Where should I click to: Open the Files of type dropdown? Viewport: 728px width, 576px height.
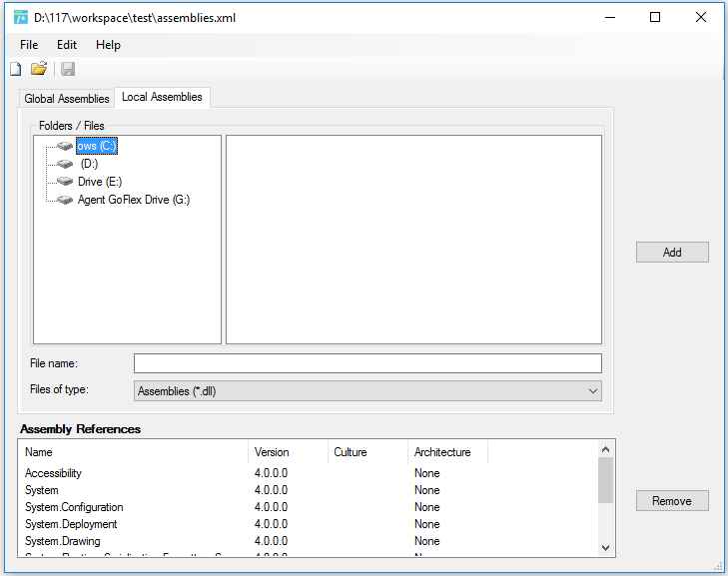click(x=367, y=391)
